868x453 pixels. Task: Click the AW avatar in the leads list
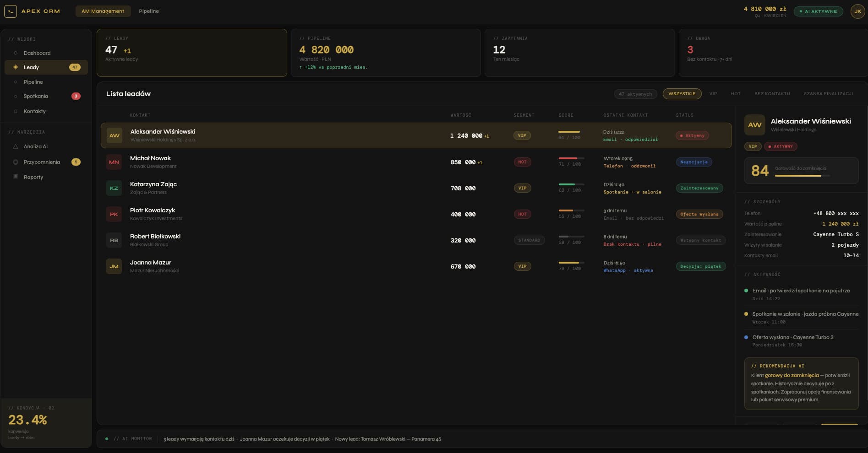(115, 135)
